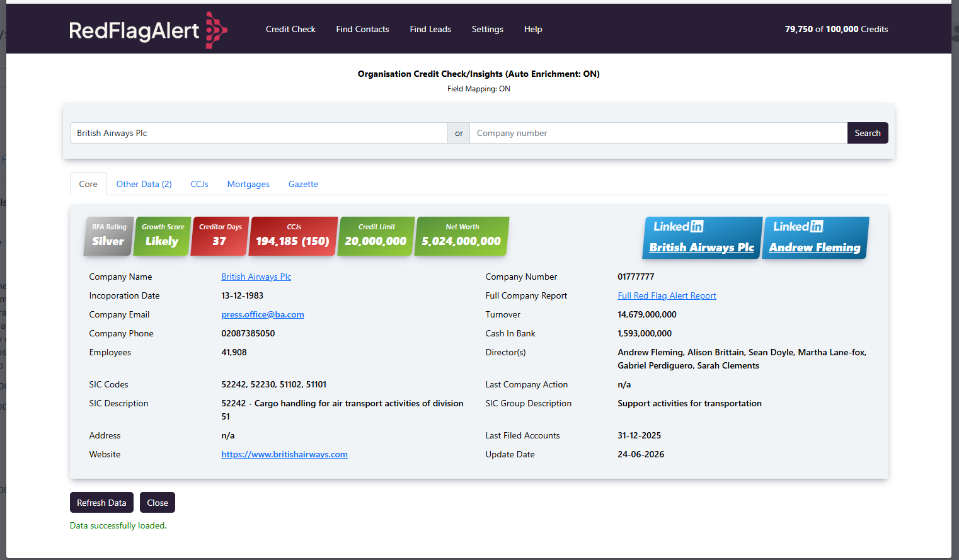This screenshot has height=560, width=959.
Task: Click the directors list starting Andrew Fleming
Action: 742,359
